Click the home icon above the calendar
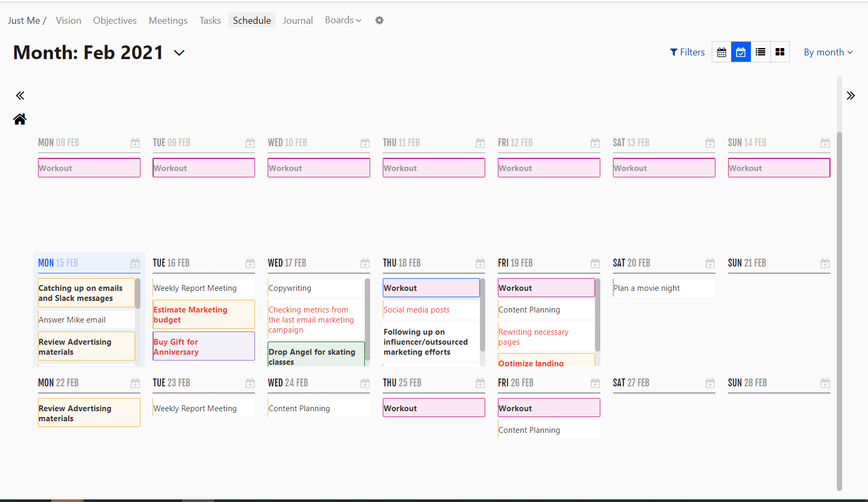The height and width of the screenshot is (502, 868). click(20, 119)
